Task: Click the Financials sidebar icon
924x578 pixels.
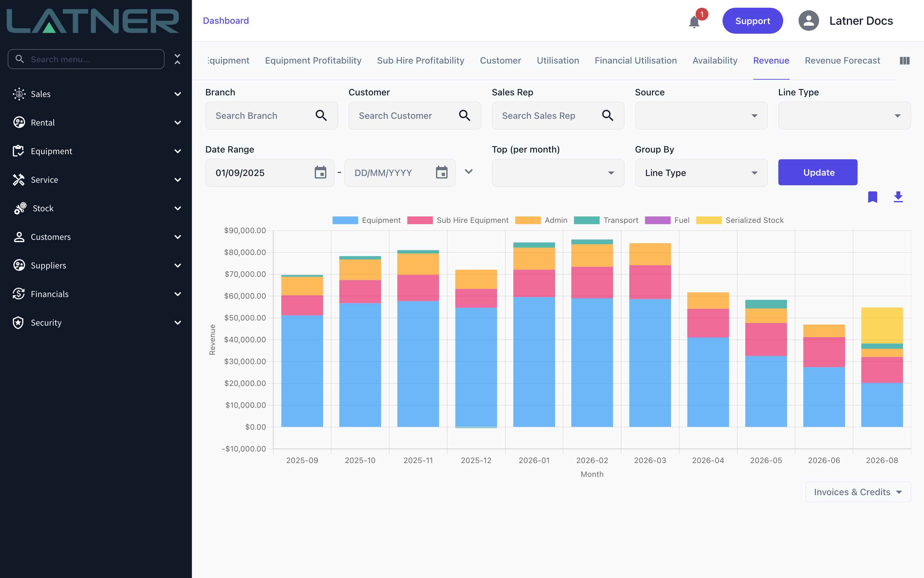Action: click(18, 294)
